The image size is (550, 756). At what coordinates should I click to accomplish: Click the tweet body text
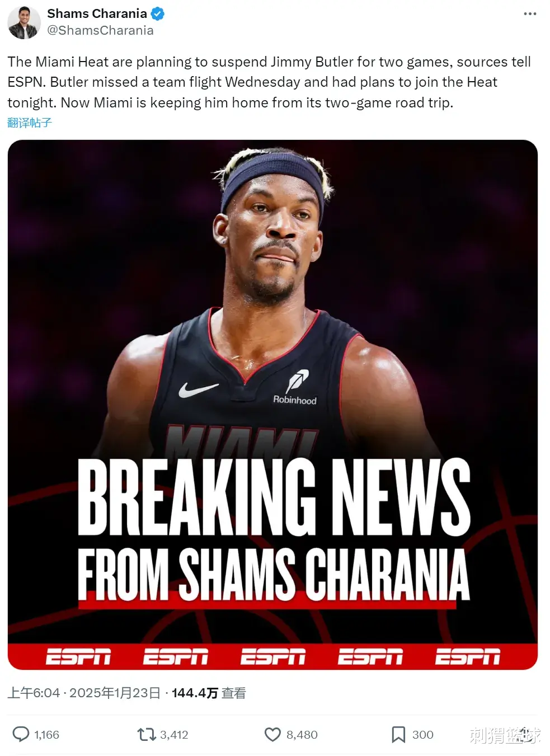(269, 82)
